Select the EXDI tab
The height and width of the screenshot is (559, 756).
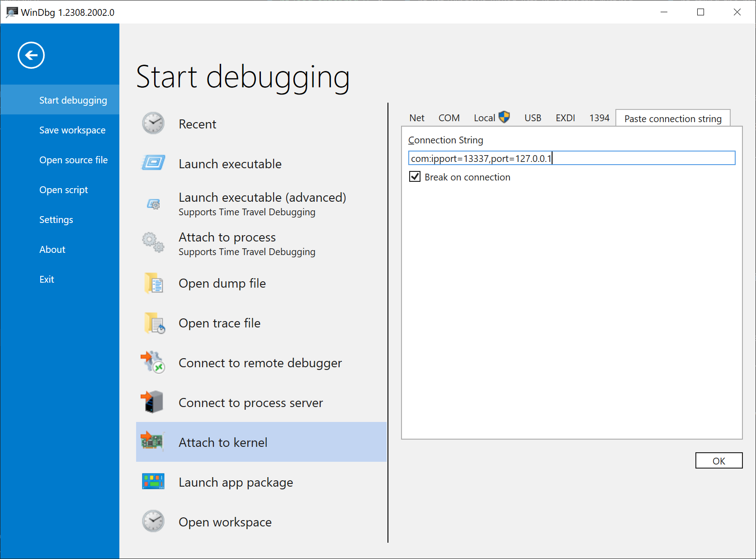click(x=565, y=118)
